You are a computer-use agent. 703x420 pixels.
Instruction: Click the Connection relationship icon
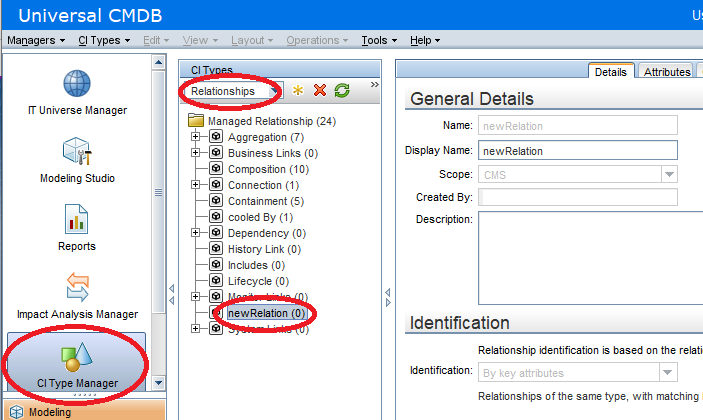point(216,184)
